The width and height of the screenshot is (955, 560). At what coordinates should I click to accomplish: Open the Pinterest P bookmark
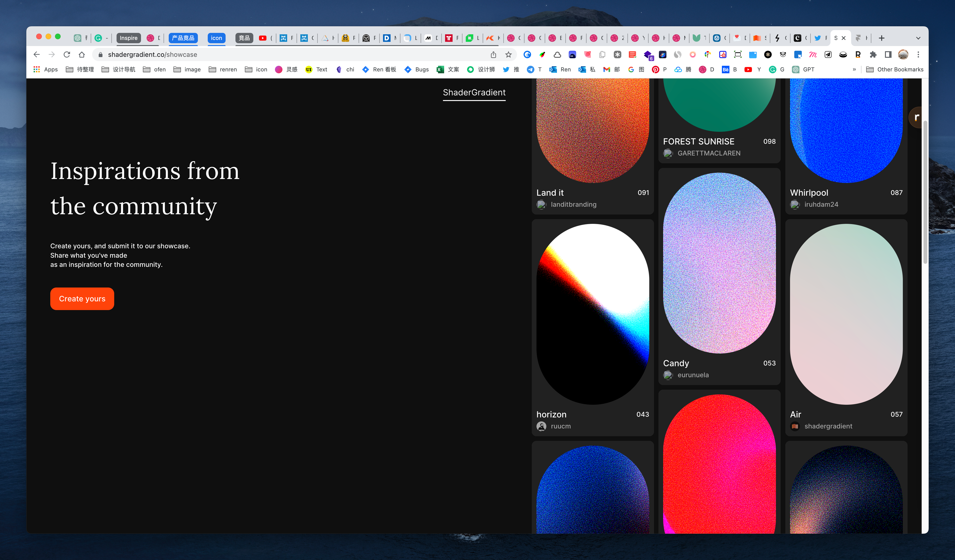(x=659, y=69)
